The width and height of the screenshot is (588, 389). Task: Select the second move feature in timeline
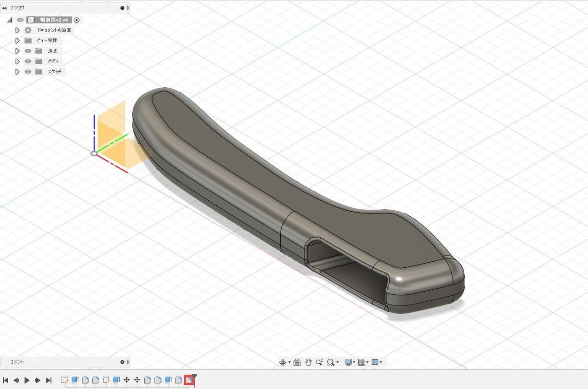click(x=137, y=380)
